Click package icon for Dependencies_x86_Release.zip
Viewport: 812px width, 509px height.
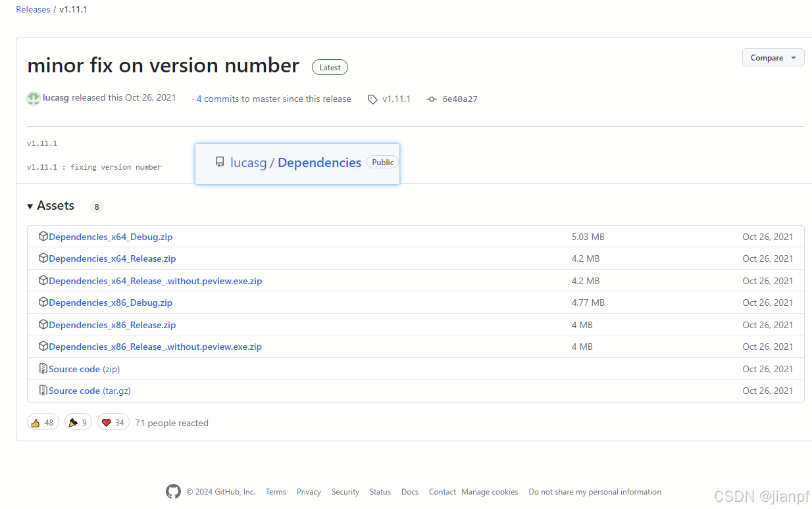tap(43, 325)
